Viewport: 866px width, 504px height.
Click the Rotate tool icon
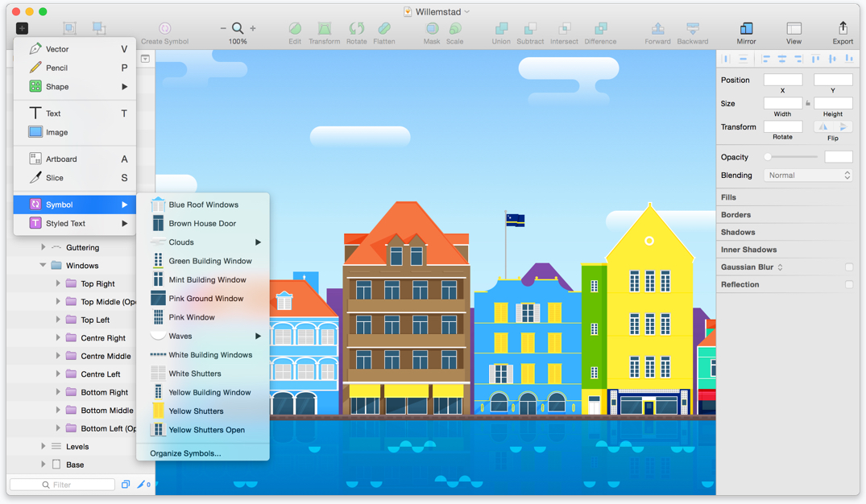[x=356, y=29]
